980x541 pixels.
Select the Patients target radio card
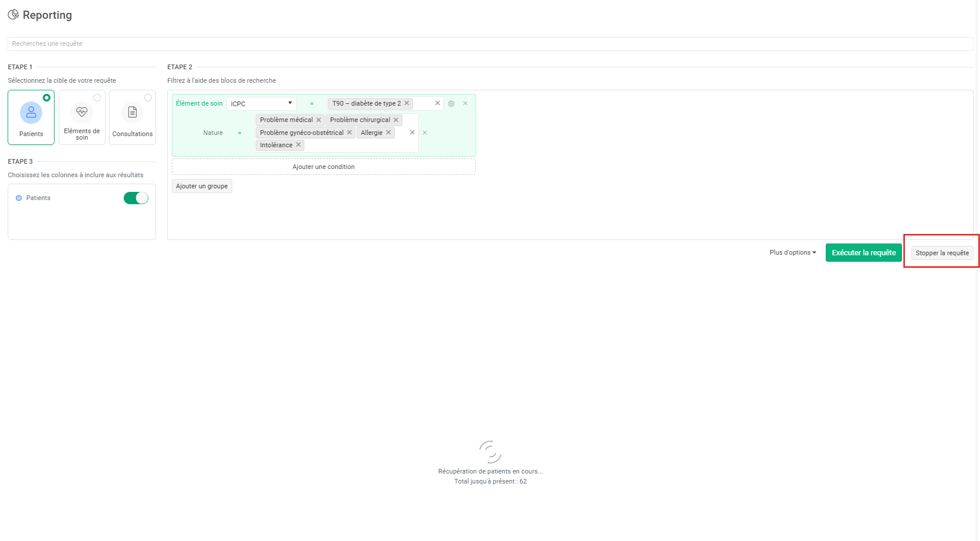click(x=31, y=117)
